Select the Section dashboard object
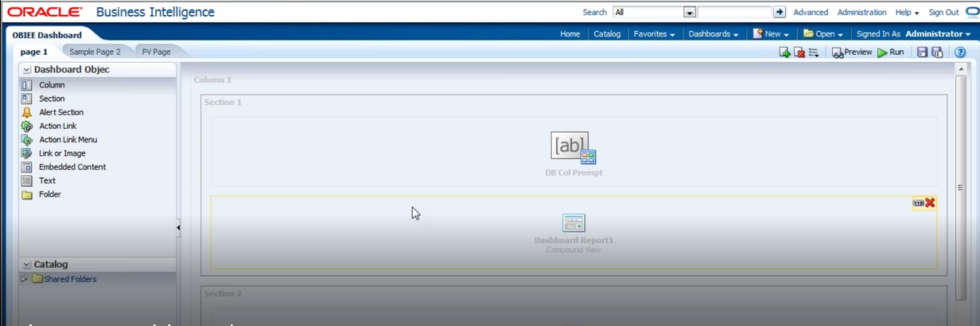The width and height of the screenshot is (980, 326). pos(52,99)
